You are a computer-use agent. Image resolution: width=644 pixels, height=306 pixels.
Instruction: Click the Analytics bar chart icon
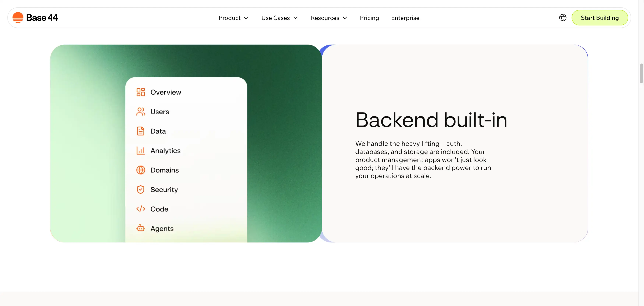140,150
